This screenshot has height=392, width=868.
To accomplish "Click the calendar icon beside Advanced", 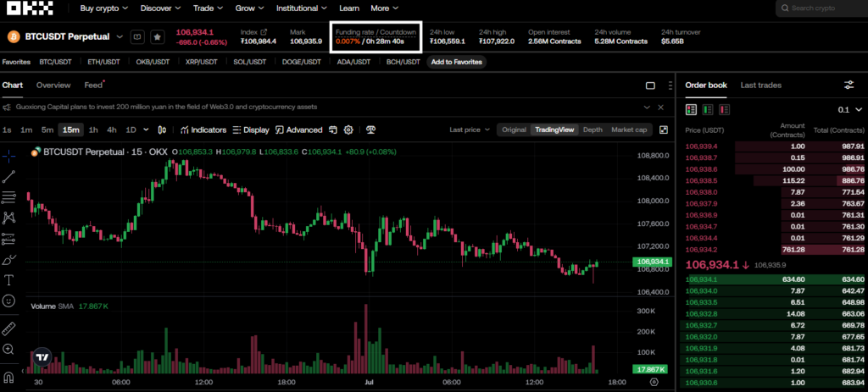I will (x=332, y=130).
